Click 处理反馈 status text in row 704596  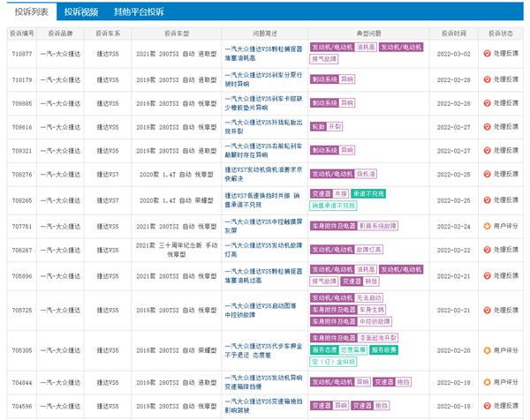(x=505, y=406)
